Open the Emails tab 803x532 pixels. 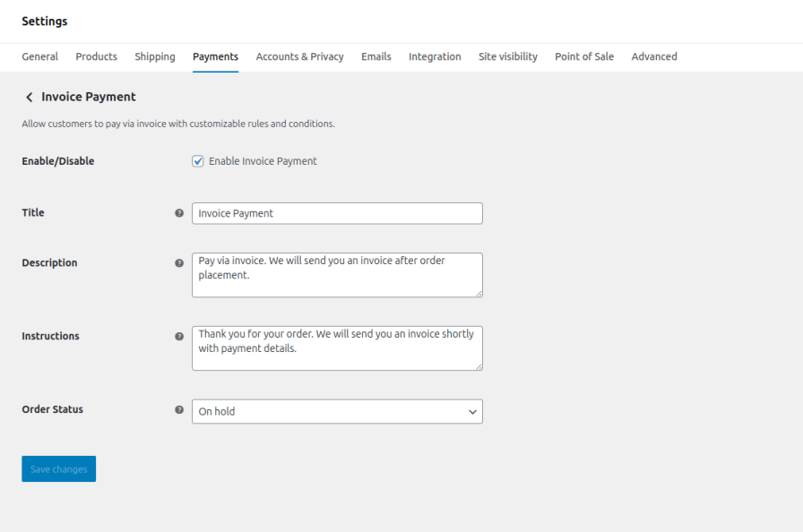(376, 56)
